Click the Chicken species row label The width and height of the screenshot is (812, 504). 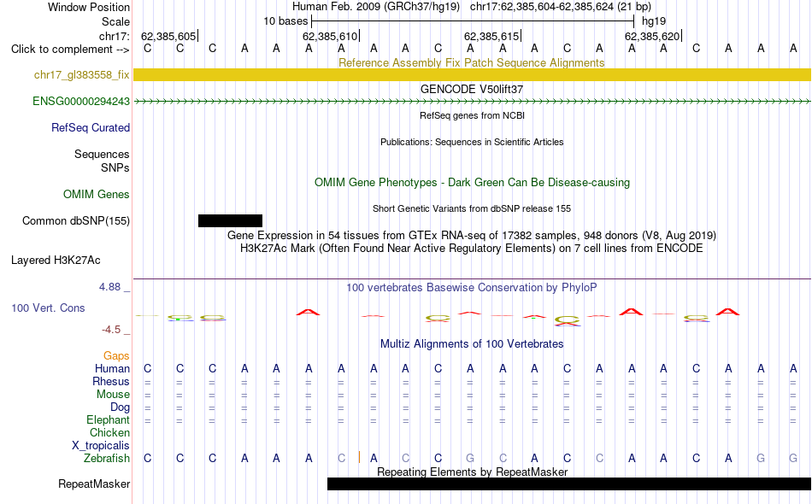point(109,432)
